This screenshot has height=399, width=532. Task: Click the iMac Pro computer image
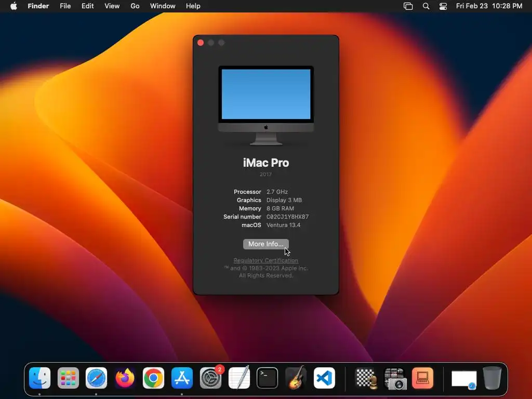coord(266,105)
